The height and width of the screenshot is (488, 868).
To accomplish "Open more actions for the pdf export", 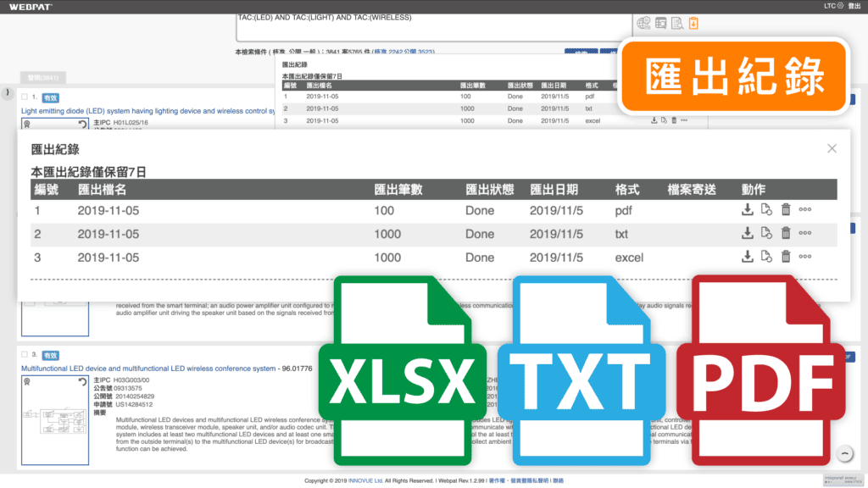I will pyautogui.click(x=805, y=210).
